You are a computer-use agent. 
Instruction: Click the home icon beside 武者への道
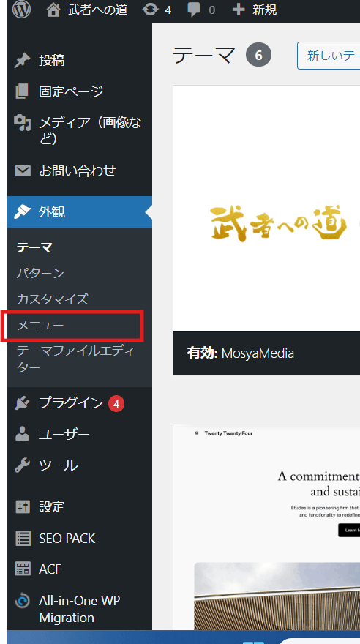tap(53, 10)
